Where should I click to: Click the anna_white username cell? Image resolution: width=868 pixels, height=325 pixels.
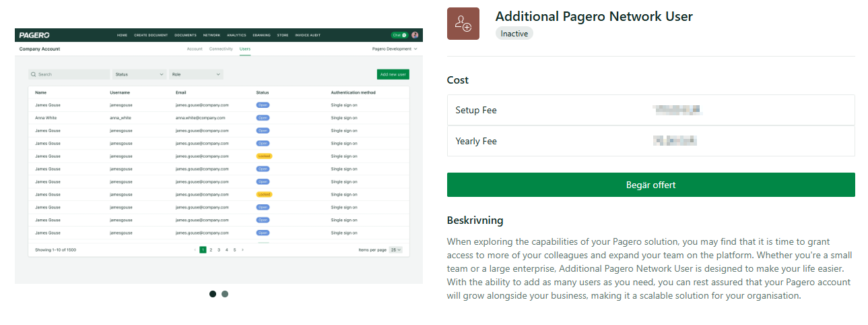(121, 118)
